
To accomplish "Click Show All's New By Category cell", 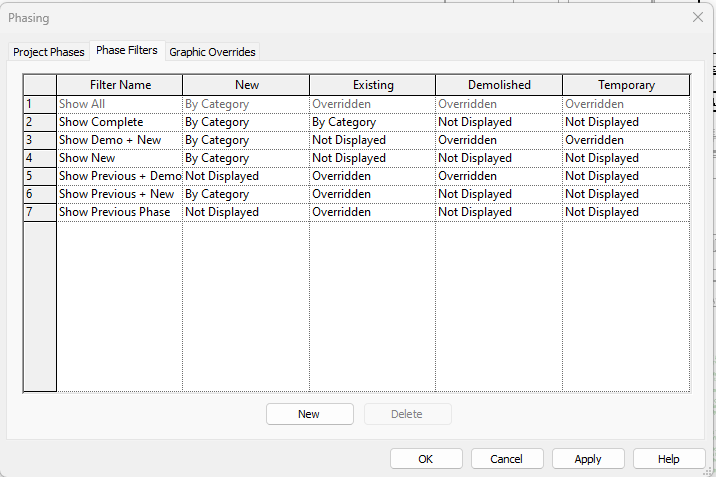I will (246, 104).
